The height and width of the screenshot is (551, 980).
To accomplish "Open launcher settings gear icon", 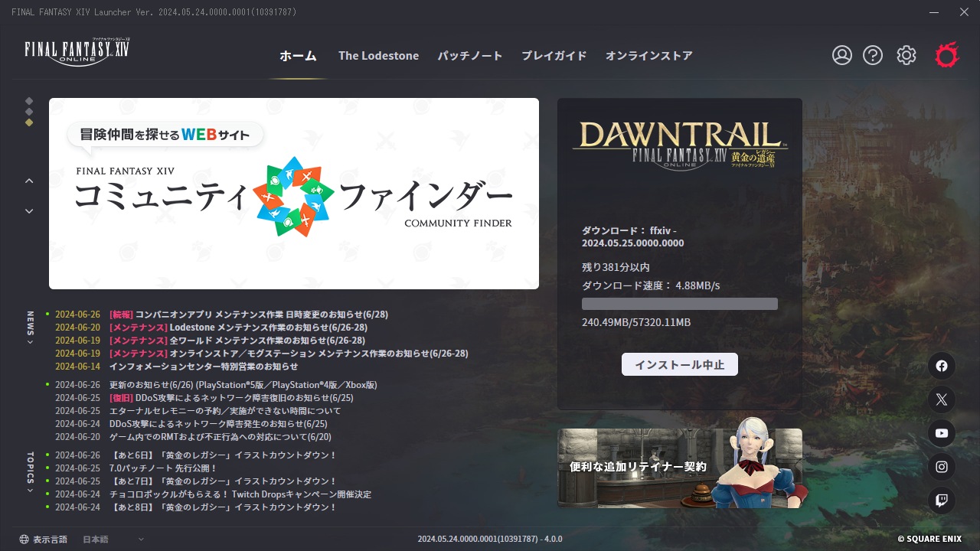I will coord(906,55).
